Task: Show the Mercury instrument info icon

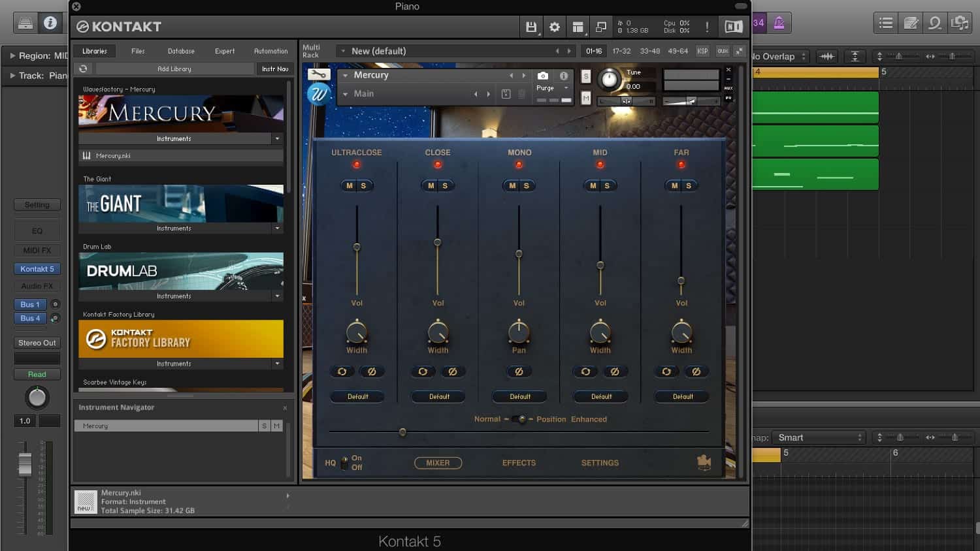Action: tap(564, 76)
